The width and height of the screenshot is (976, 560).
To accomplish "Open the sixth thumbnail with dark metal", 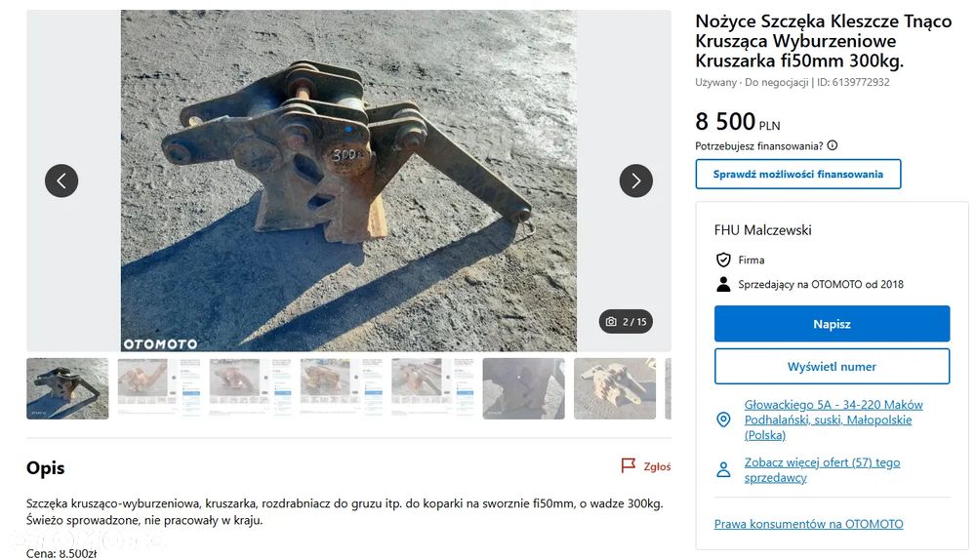I will (523, 388).
